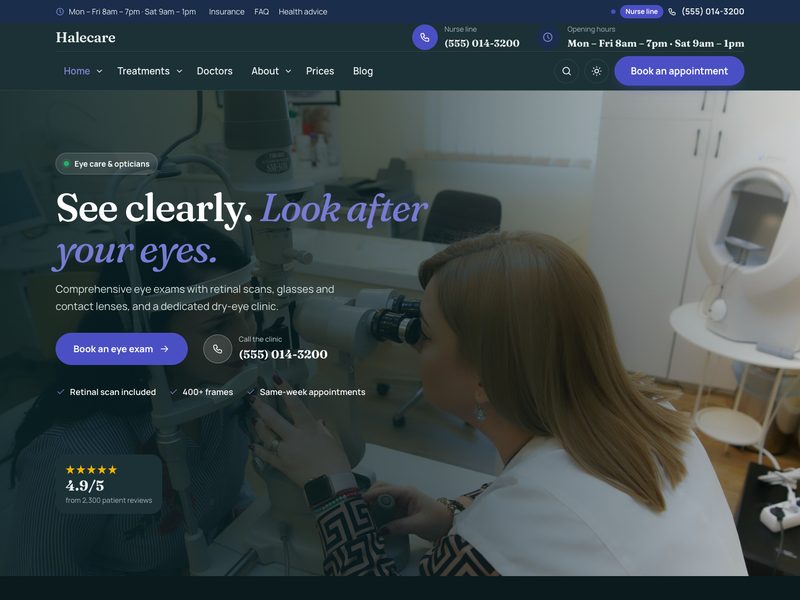
Task: Click the Book an eye exam button
Action: point(121,349)
